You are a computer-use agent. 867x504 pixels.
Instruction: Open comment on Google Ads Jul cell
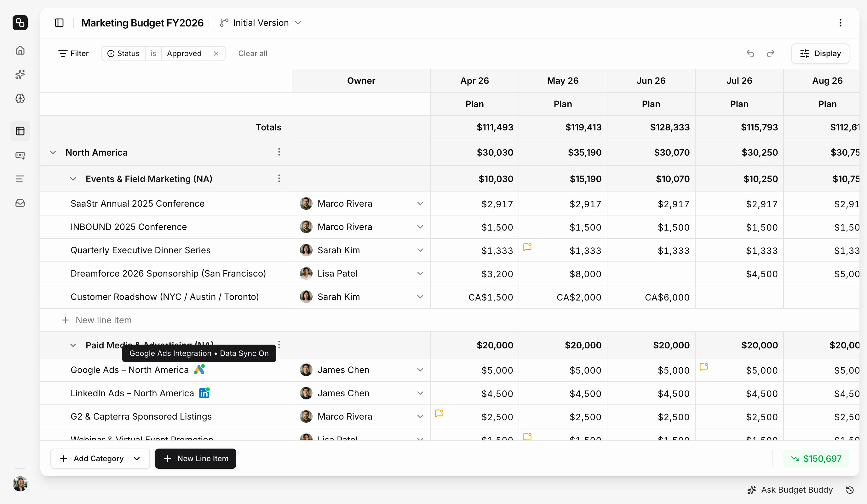(703, 366)
